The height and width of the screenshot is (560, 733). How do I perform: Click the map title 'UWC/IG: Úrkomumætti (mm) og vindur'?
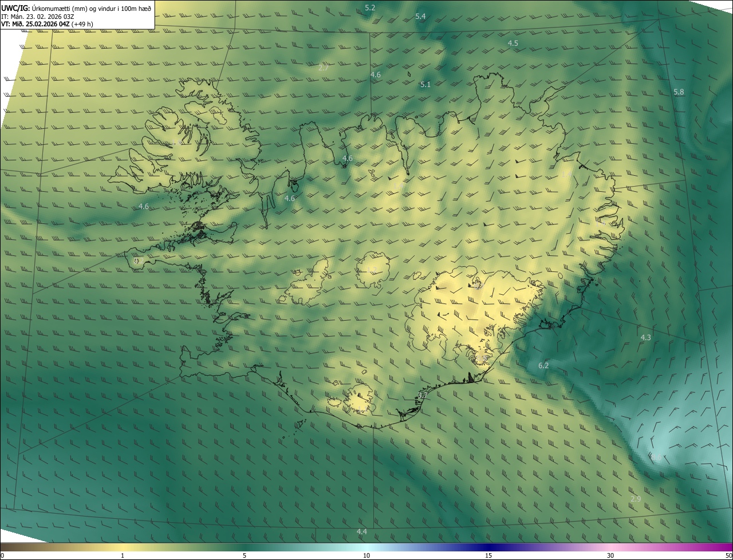(x=76, y=8)
